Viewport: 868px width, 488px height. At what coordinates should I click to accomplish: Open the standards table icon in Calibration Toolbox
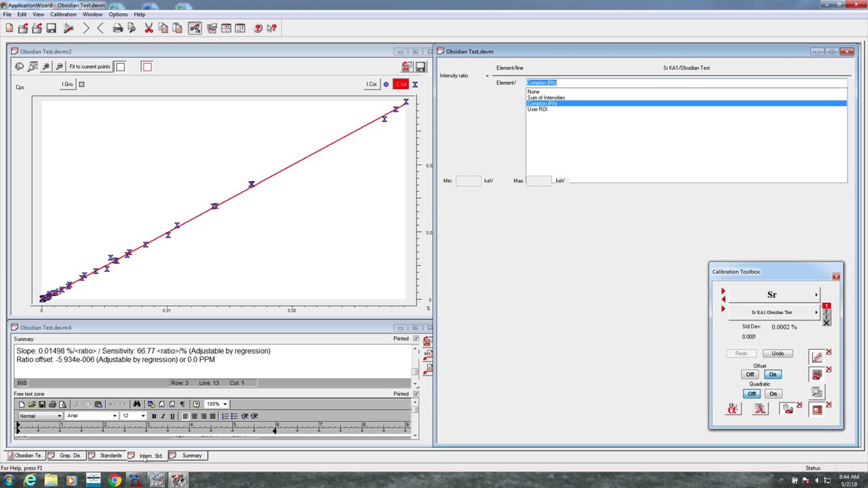pos(817,374)
